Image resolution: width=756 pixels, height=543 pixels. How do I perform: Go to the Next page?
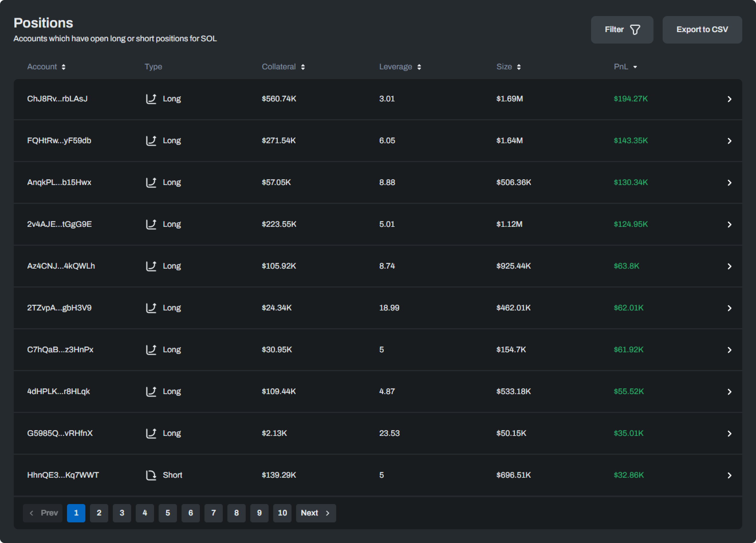click(x=316, y=513)
